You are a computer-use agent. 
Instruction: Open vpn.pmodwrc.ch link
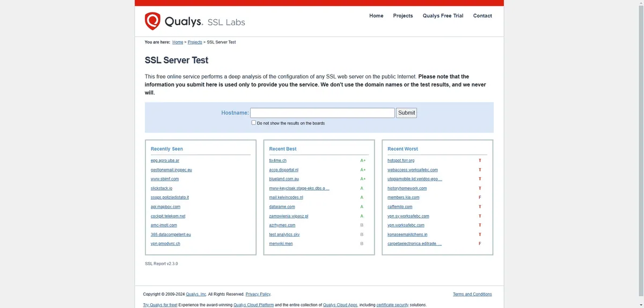(x=165, y=244)
